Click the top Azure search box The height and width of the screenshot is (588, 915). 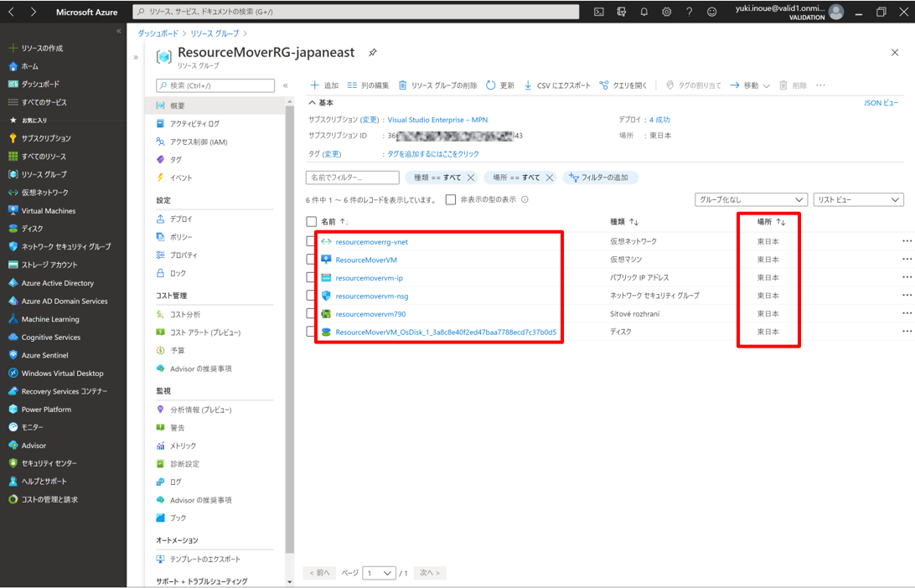pyautogui.click(x=356, y=12)
